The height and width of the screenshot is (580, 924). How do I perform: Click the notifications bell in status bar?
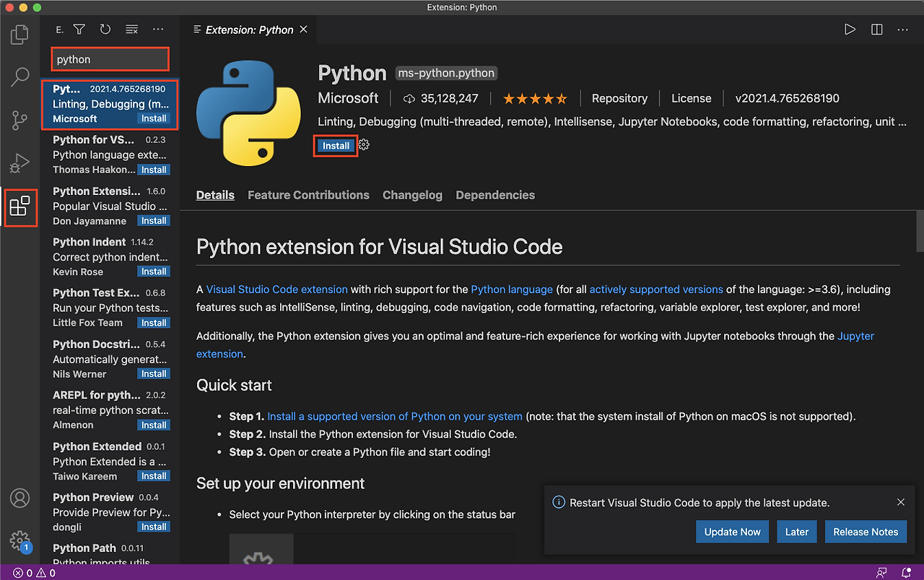(907, 573)
